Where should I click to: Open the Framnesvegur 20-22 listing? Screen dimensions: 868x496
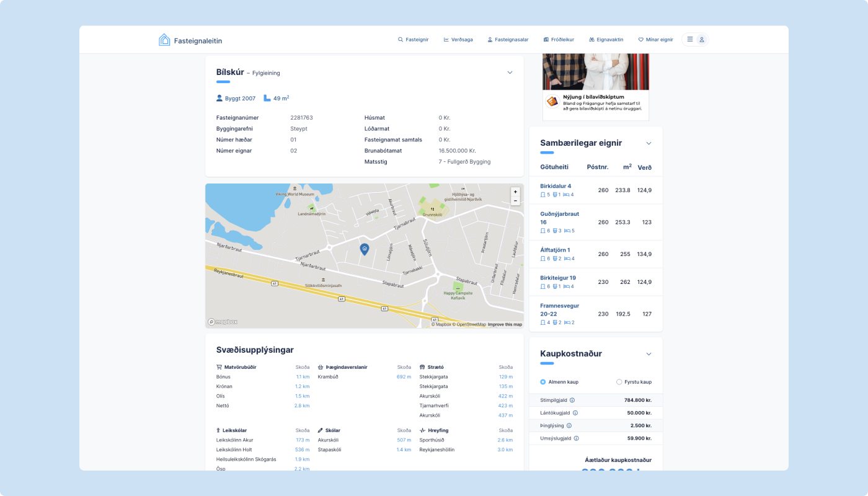tap(560, 310)
